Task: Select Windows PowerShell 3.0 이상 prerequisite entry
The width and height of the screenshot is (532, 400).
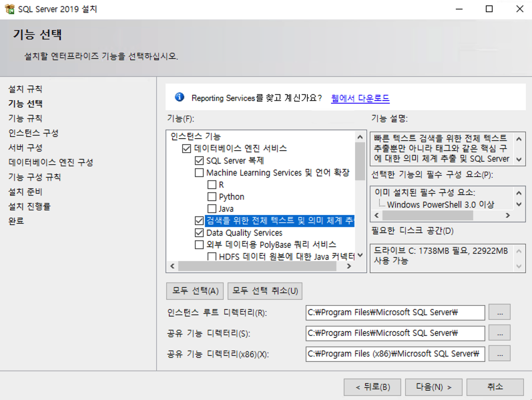Action: 441,205
